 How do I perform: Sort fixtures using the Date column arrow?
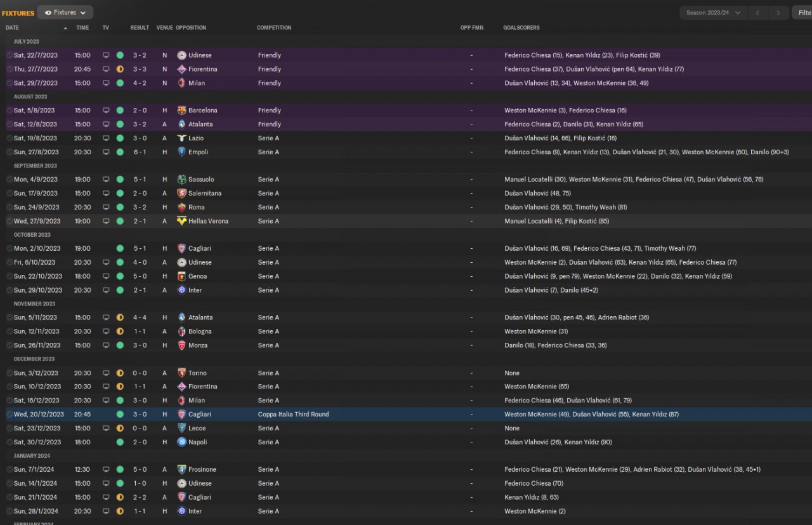pos(65,28)
